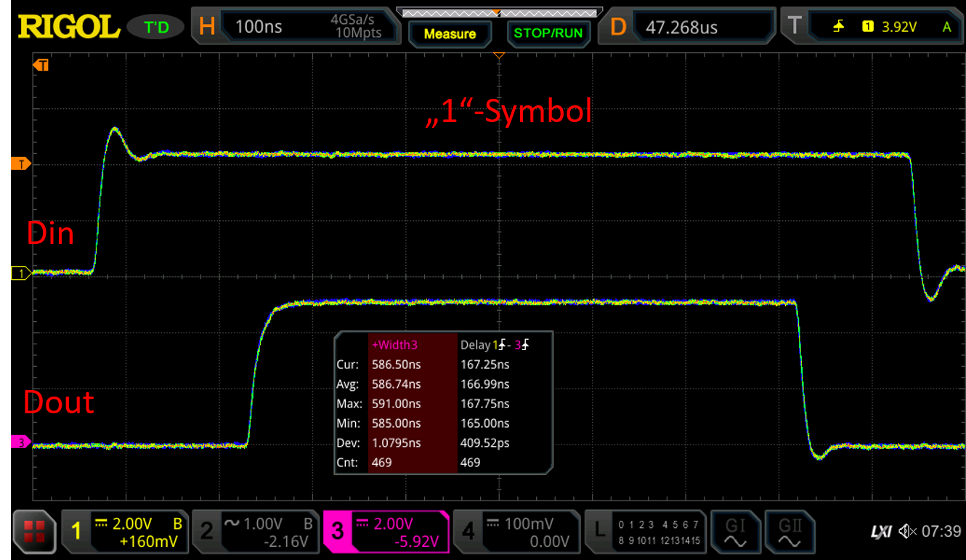Select the channel 1 ground marker on left
Screen dimensions: 966x560
point(20,273)
